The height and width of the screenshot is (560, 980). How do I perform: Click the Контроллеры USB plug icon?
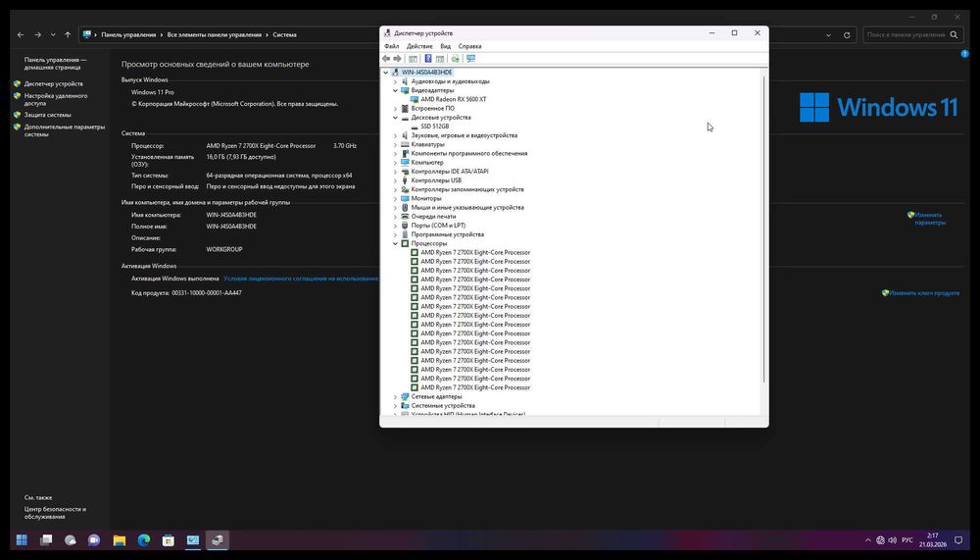click(405, 180)
